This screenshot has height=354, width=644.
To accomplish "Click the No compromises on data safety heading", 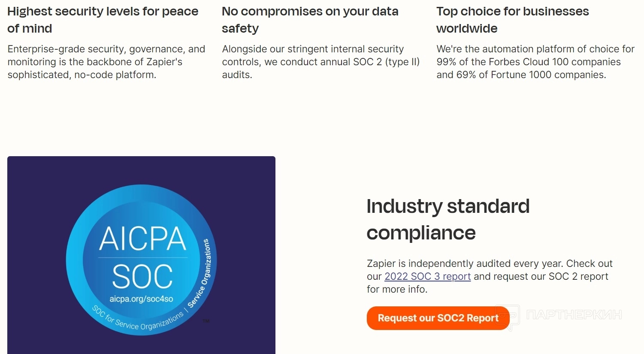I will [310, 20].
